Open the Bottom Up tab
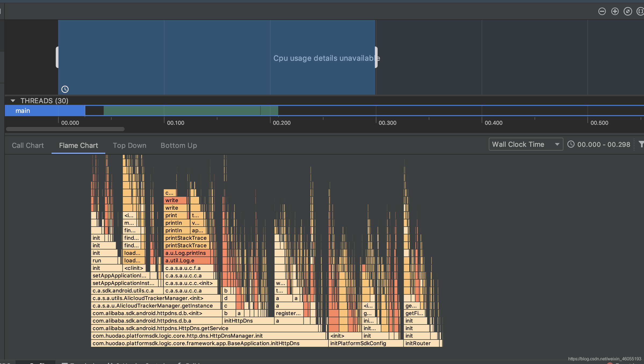 tap(179, 145)
